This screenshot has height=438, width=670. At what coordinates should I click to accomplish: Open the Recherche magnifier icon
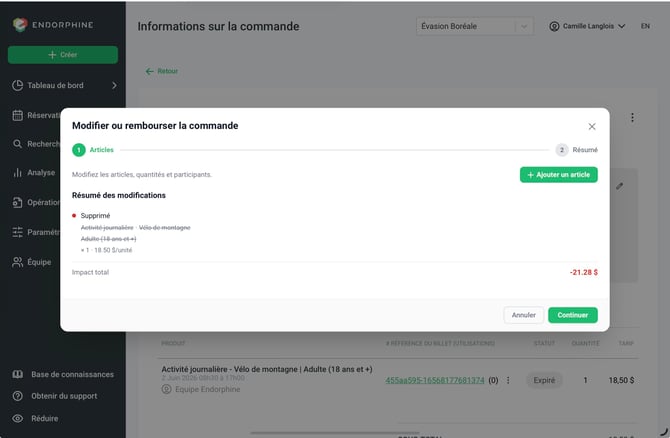click(x=17, y=144)
